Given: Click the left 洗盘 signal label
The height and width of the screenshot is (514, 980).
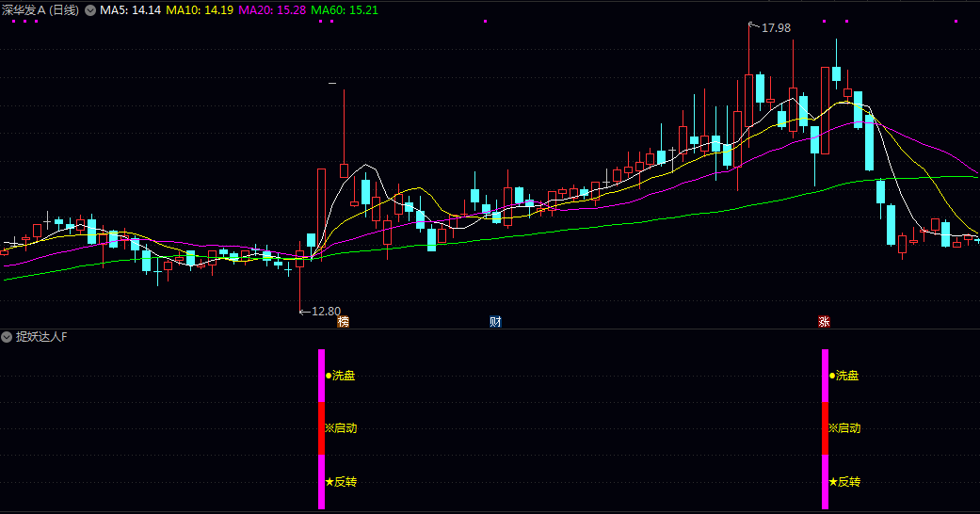Looking at the screenshot, I should pyautogui.click(x=341, y=376).
